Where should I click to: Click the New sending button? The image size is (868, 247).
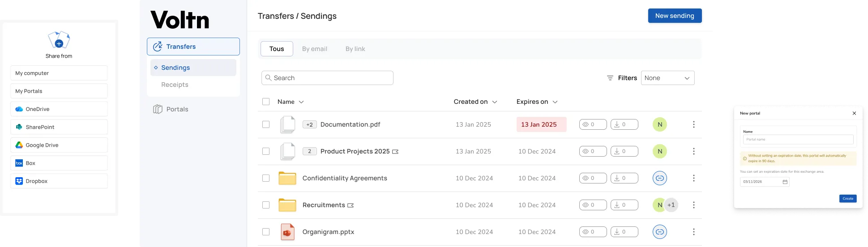pyautogui.click(x=675, y=16)
